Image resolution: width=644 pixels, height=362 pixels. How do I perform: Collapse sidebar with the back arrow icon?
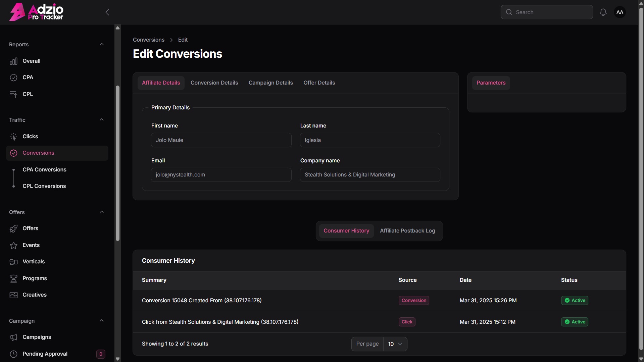(107, 12)
